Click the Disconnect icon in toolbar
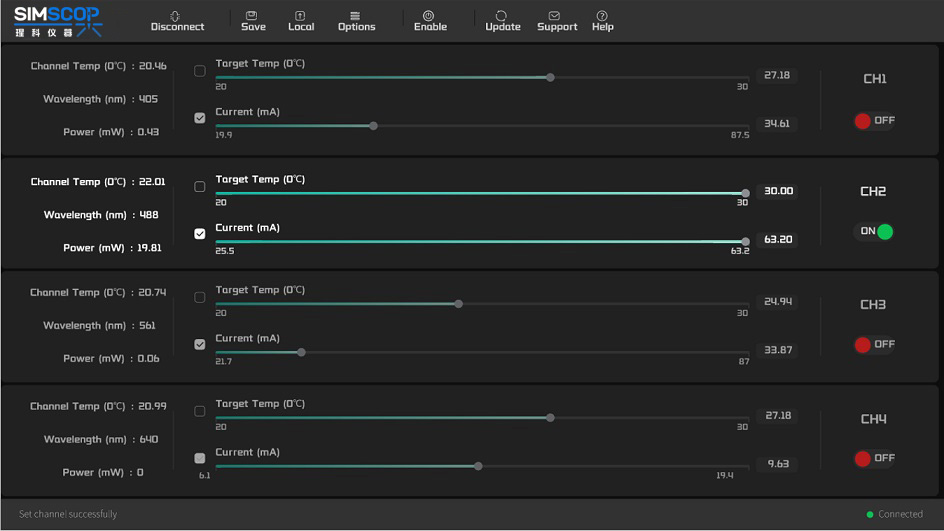 point(176,16)
